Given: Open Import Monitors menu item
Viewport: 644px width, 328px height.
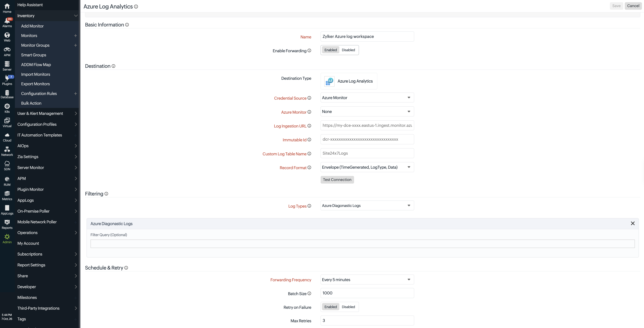Looking at the screenshot, I should point(36,74).
